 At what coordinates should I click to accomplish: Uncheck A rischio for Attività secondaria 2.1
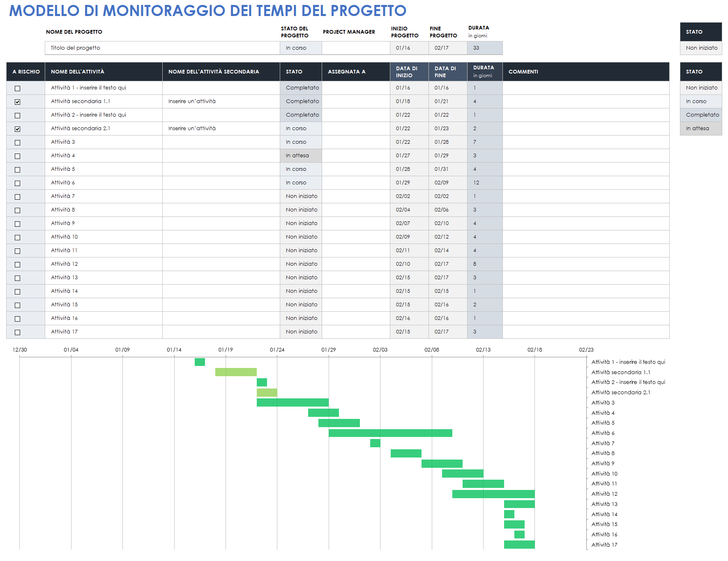coord(17,129)
